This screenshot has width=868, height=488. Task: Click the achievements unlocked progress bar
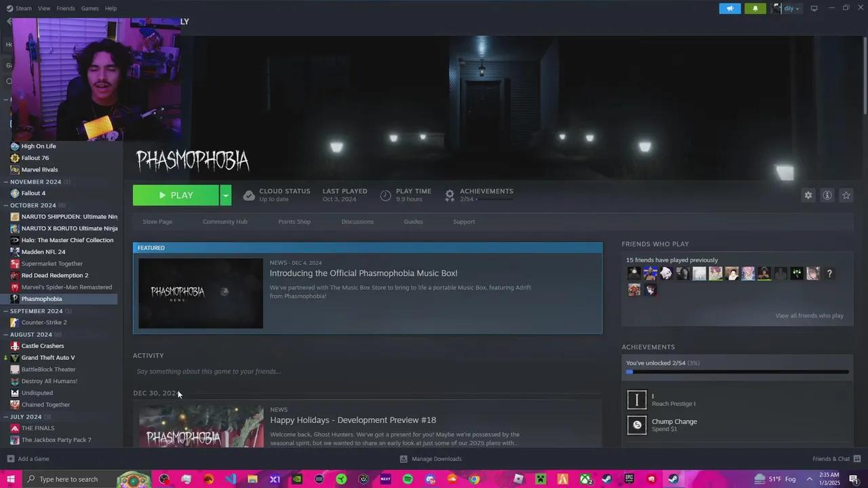tap(737, 372)
